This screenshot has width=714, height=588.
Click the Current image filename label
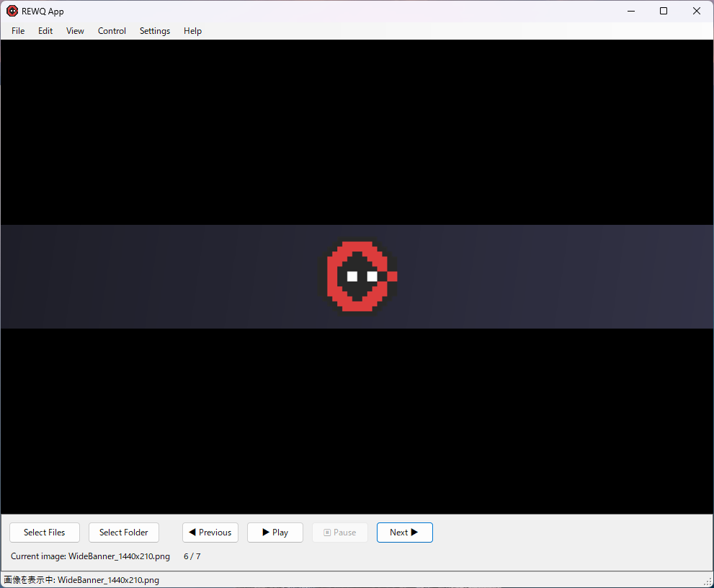(x=89, y=556)
